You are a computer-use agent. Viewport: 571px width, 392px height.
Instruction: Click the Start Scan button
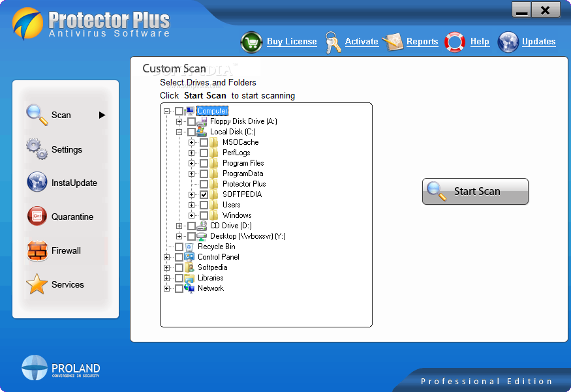475,192
